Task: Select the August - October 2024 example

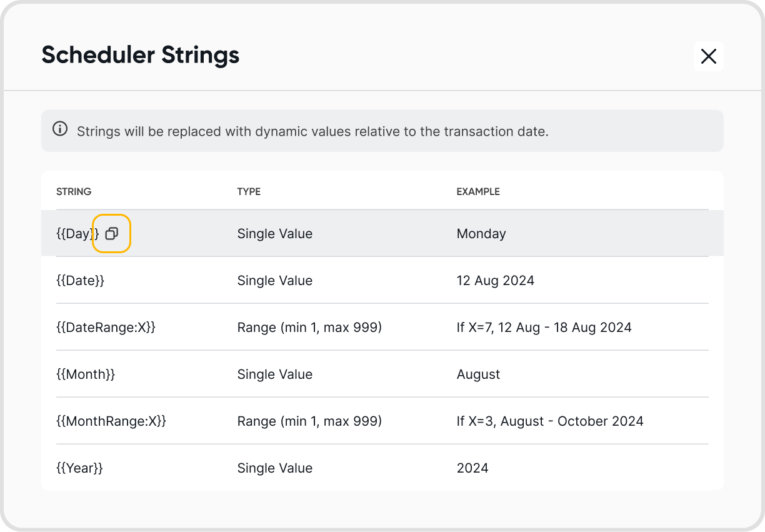Action: pyautogui.click(x=550, y=421)
